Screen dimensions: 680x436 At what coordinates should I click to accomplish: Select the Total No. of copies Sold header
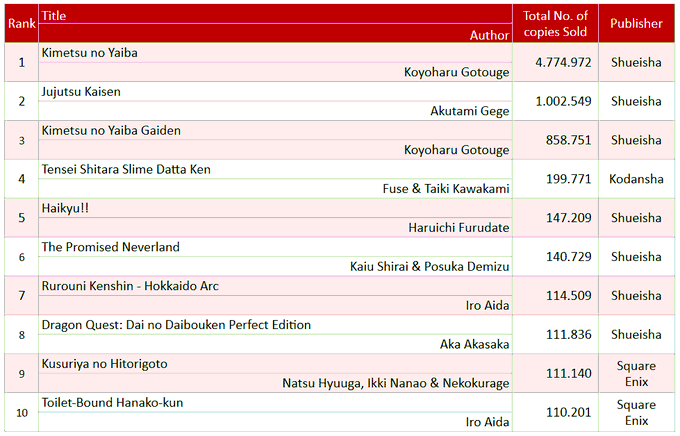[555, 23]
